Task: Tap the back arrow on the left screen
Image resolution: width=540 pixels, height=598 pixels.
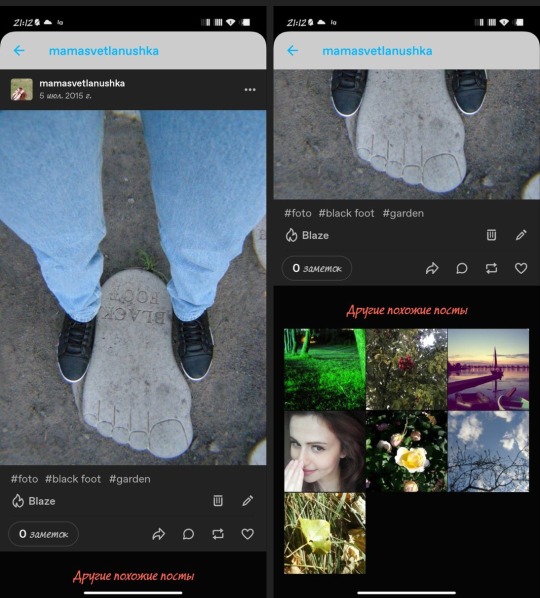Action: (x=19, y=50)
